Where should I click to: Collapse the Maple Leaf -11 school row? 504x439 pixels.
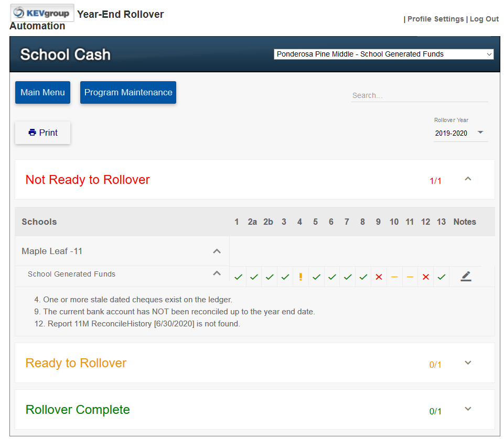(x=217, y=251)
